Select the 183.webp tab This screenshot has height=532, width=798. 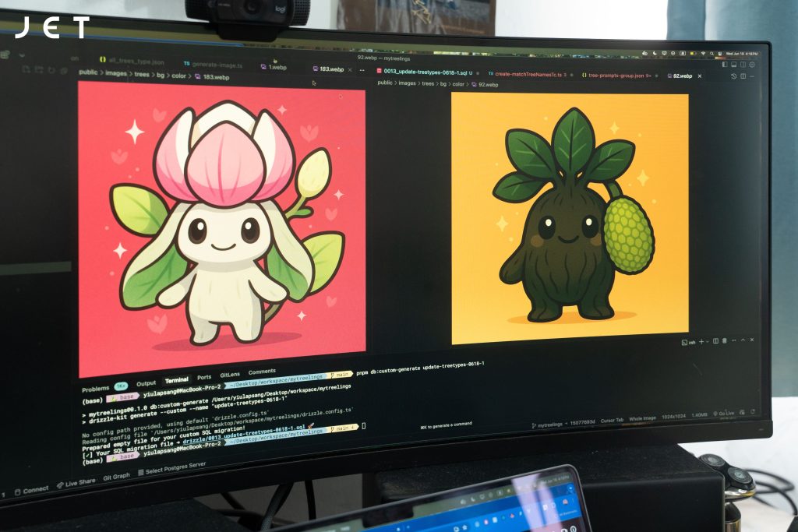click(328, 69)
